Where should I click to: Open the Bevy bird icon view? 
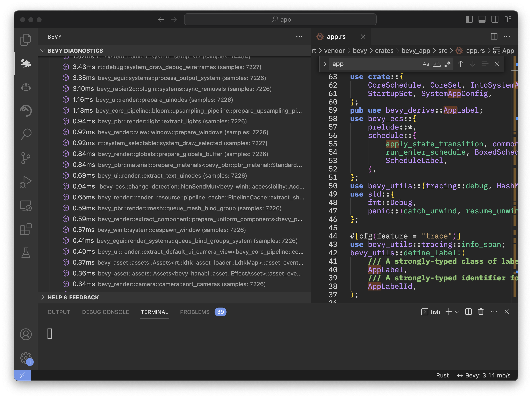tap(26, 63)
